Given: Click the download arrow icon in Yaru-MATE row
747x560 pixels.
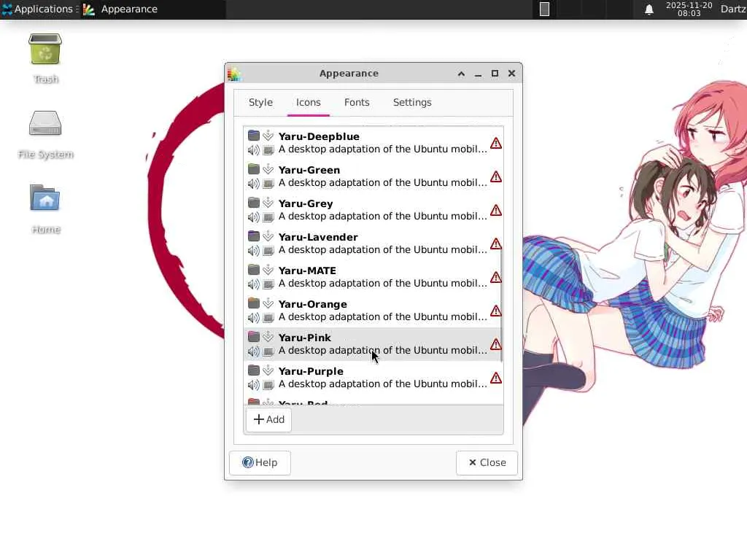Looking at the screenshot, I should pyautogui.click(x=268, y=270).
